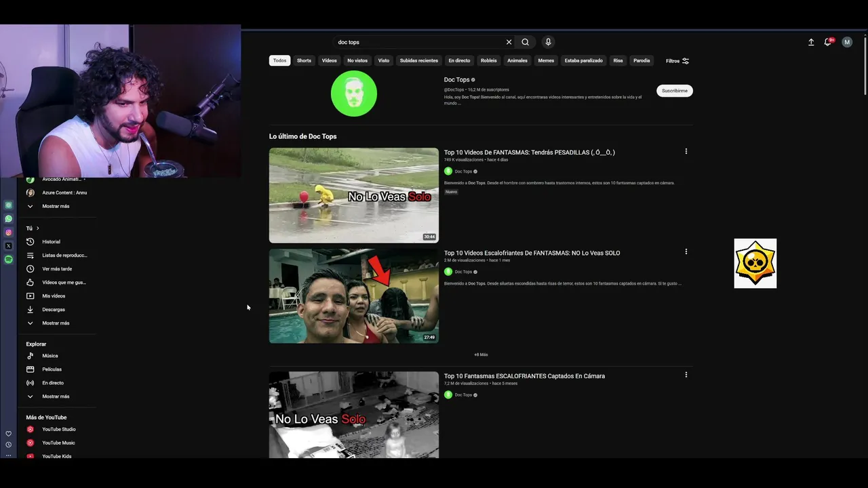The height and width of the screenshot is (488, 868).
Task: Select the Shorts filter chip
Action: pos(304,61)
